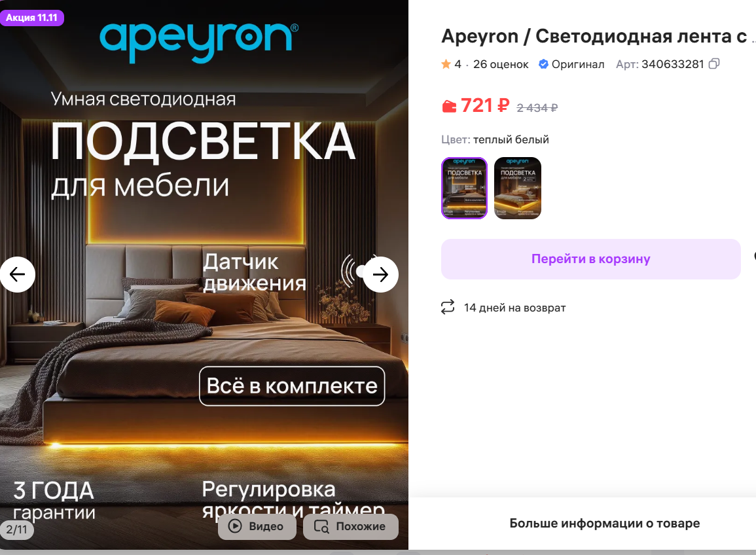Click the 2/11 image counter badge
Image resolution: width=756 pixels, height=555 pixels.
pos(17,529)
